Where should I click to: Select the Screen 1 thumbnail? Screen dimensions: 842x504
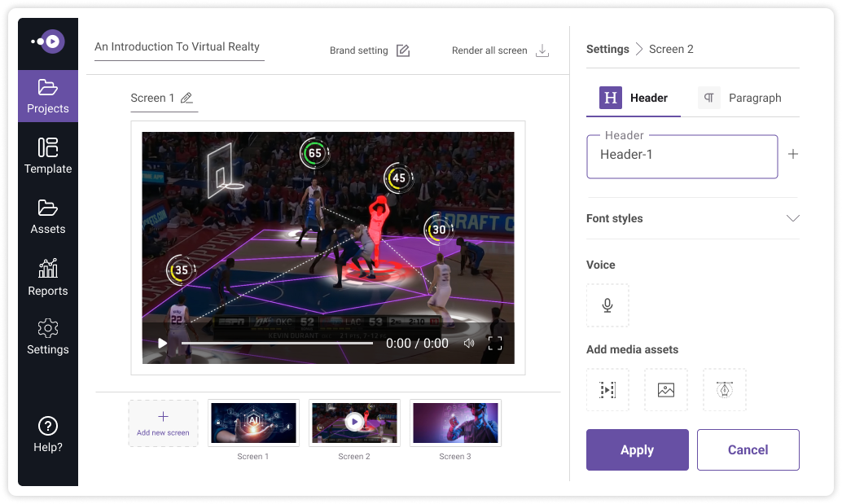tap(253, 423)
